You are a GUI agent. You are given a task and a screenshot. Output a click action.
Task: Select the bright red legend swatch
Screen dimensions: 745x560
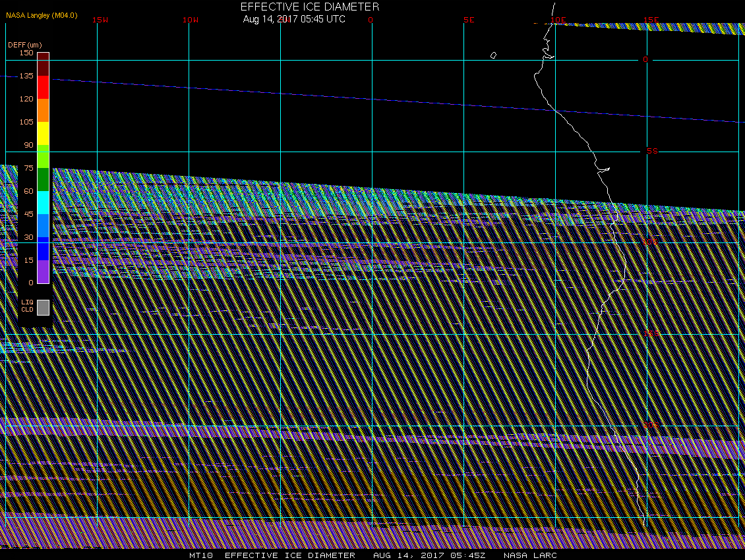pyautogui.click(x=44, y=88)
